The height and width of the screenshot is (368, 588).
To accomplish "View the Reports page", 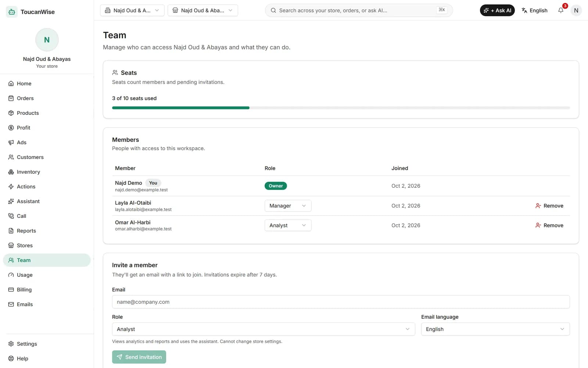I will [47, 231].
